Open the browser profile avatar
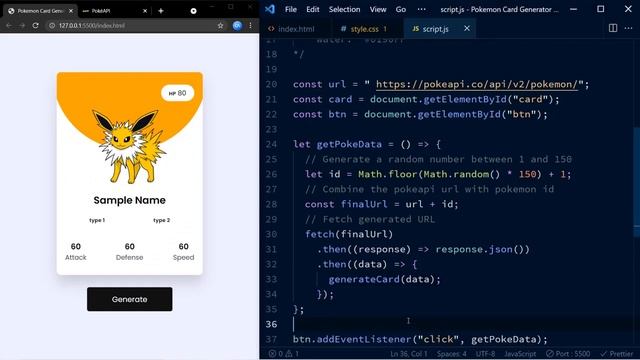640x360 pixels. coord(237,25)
